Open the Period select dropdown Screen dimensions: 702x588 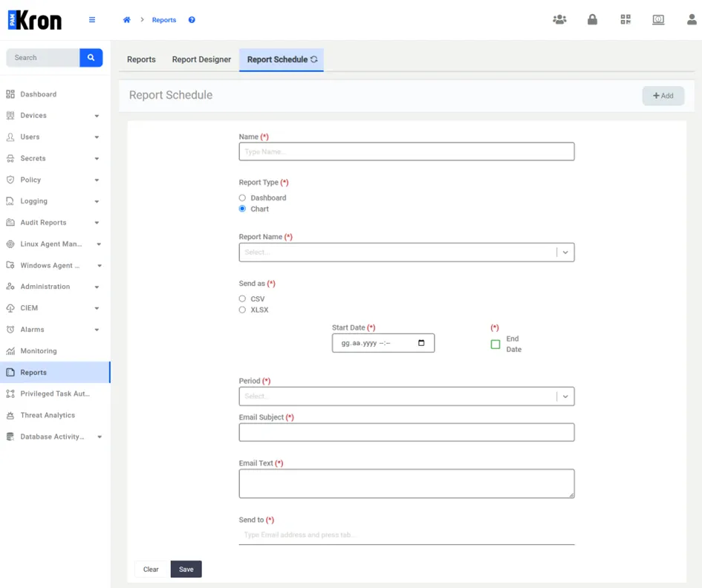(x=406, y=396)
